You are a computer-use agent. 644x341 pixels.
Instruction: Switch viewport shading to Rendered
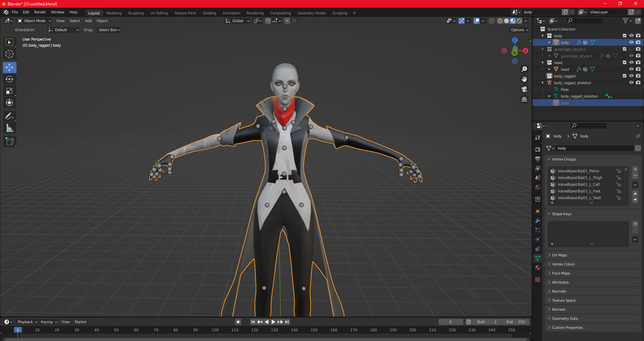519,21
